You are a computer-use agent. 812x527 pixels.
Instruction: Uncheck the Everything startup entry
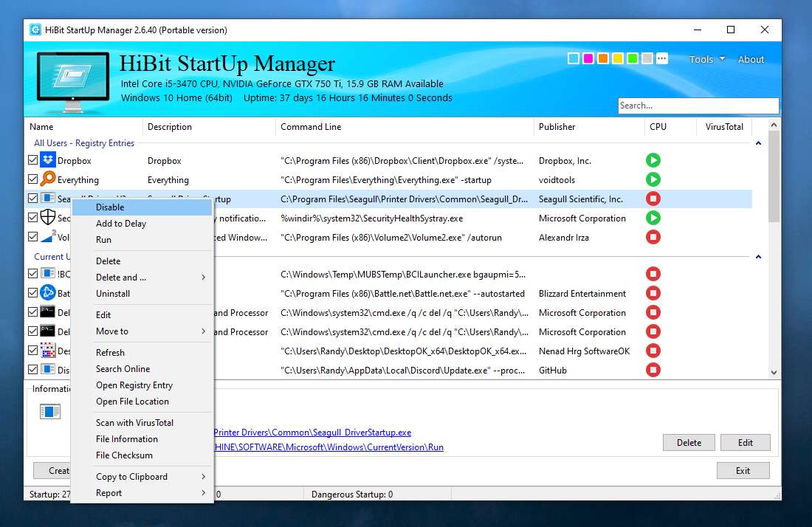click(32, 179)
